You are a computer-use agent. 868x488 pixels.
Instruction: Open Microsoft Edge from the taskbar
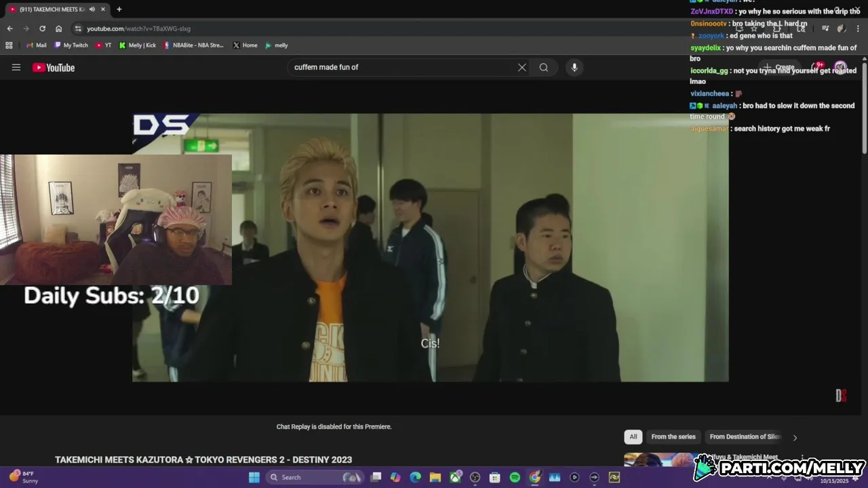click(x=416, y=477)
